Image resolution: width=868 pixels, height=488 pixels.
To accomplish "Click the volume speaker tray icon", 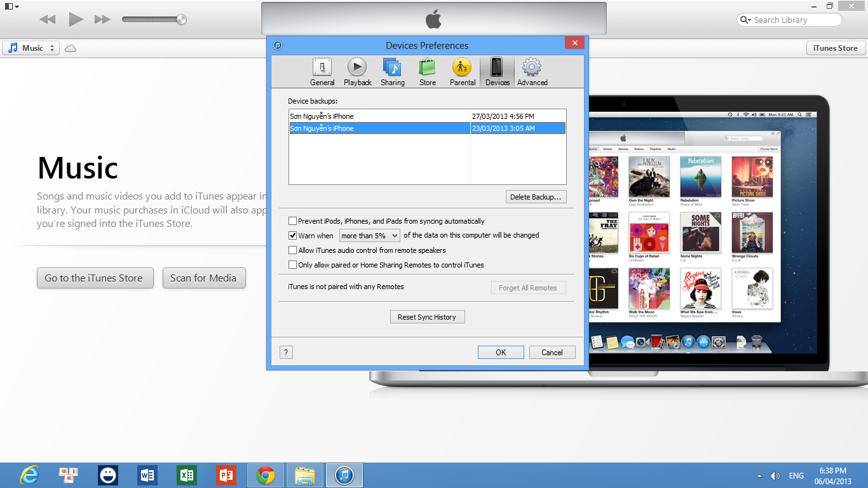I will point(775,476).
